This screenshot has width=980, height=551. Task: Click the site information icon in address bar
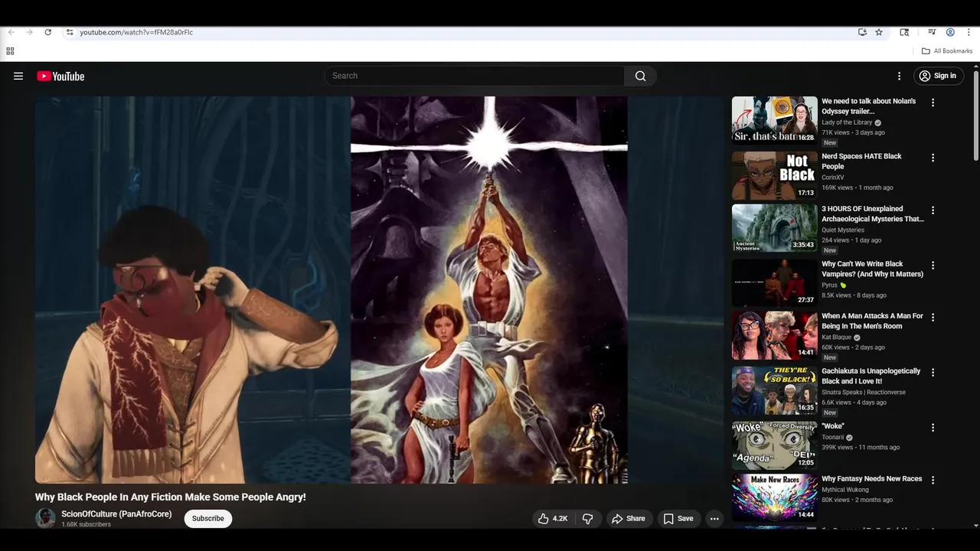70,32
